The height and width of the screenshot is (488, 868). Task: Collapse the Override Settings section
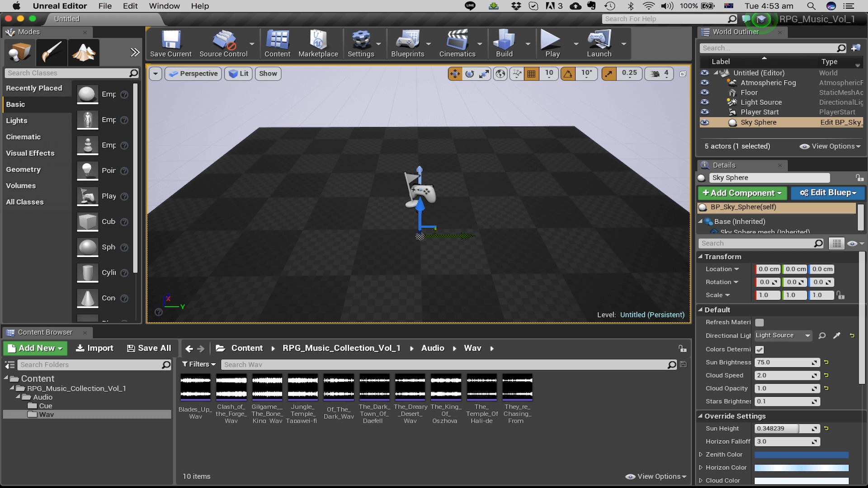[700, 416]
